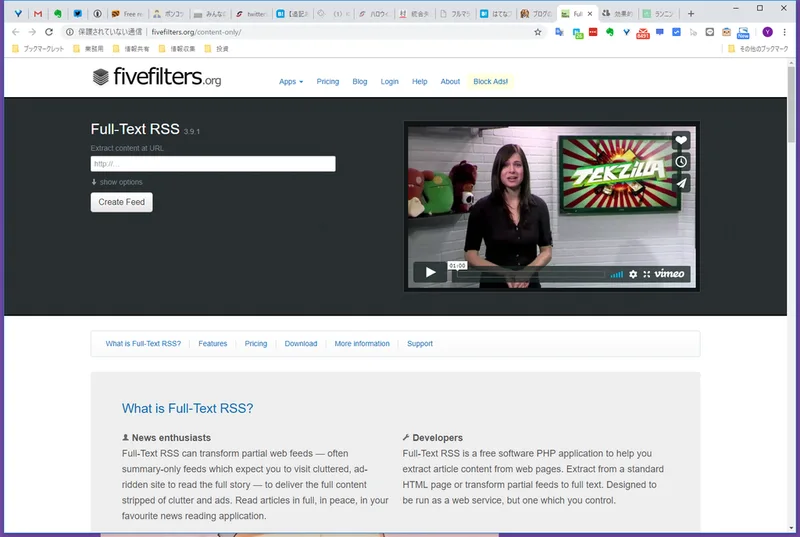Expand the show options link
The width and height of the screenshot is (800, 537).
pyautogui.click(x=117, y=182)
